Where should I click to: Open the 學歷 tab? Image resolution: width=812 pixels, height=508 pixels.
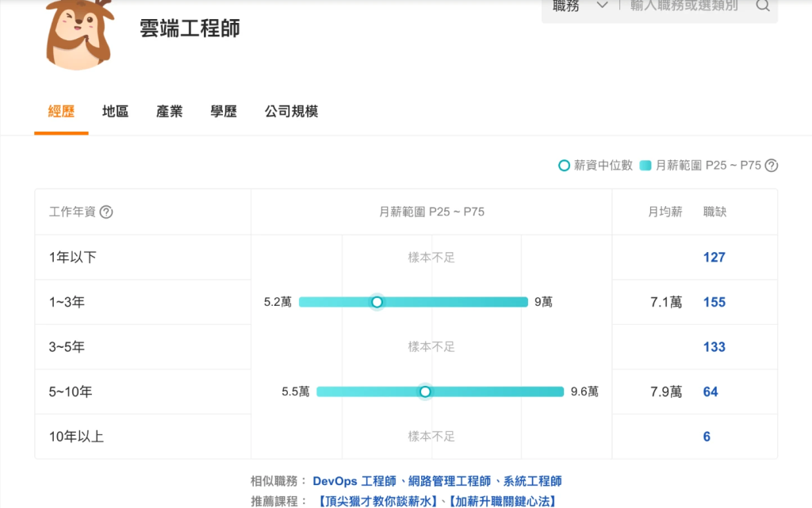coord(223,111)
